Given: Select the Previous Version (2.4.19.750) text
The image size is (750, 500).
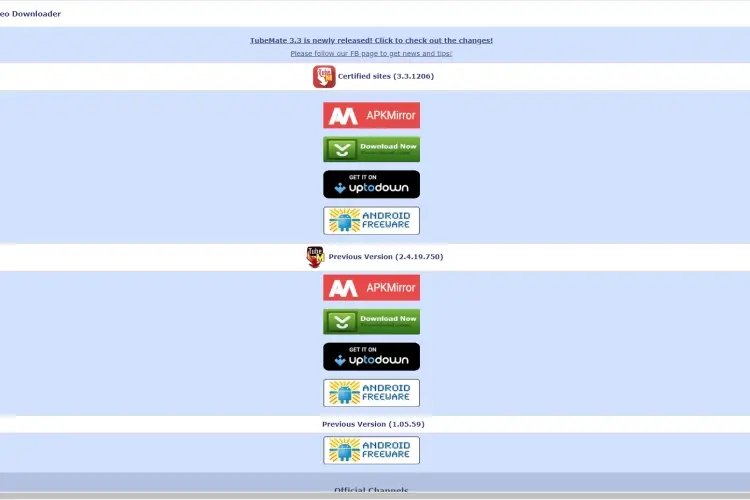Looking at the screenshot, I should click(386, 257).
